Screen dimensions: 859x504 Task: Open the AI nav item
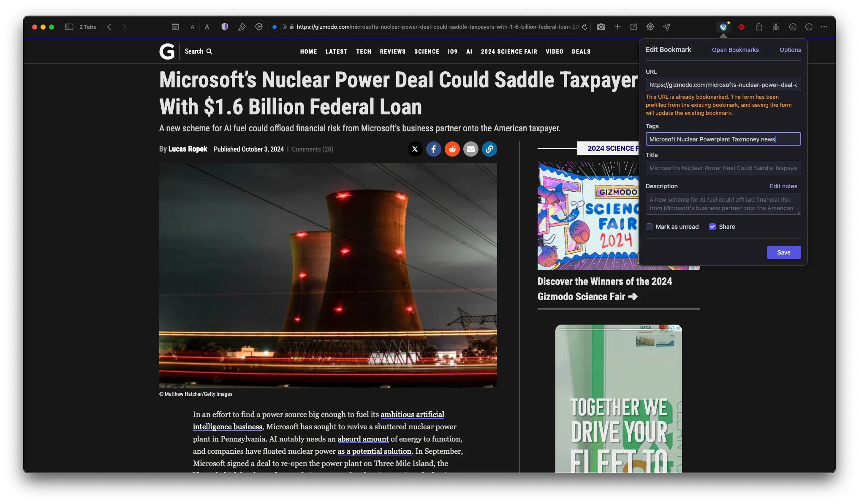pyautogui.click(x=469, y=51)
